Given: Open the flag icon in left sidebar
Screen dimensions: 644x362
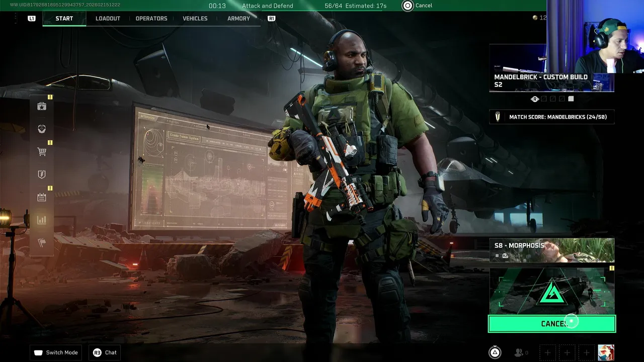Looking at the screenshot, I should (42, 242).
